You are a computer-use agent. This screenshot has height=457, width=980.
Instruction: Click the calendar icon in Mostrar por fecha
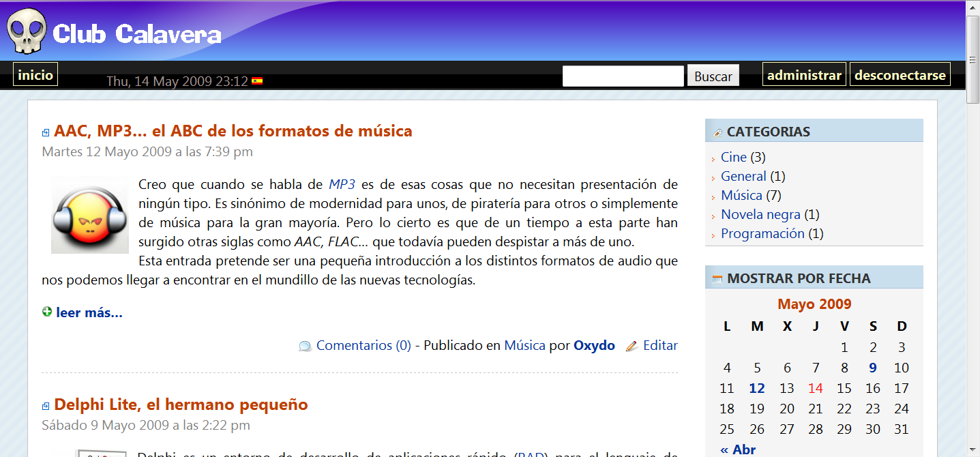pyautogui.click(x=717, y=279)
